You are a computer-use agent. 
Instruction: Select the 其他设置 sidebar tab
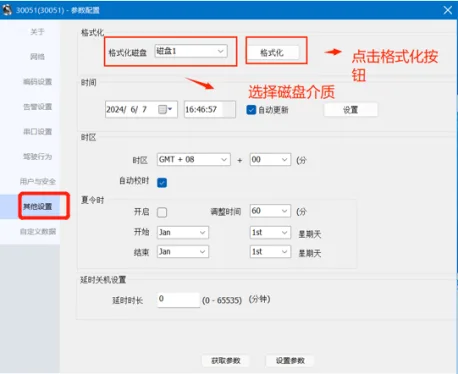tap(37, 206)
